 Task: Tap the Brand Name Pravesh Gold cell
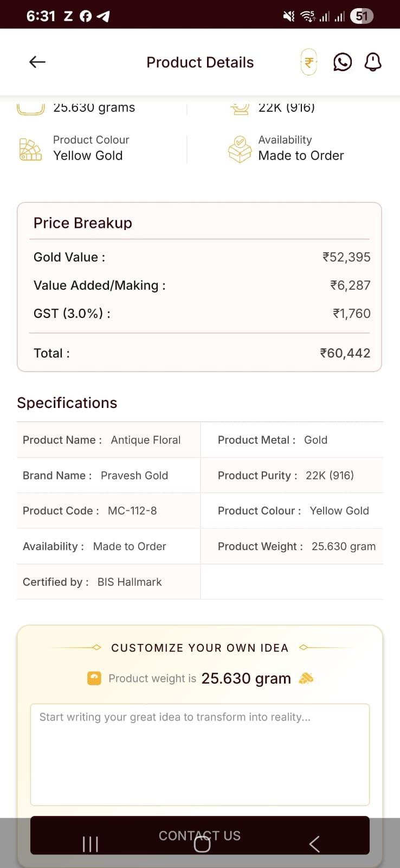tap(108, 475)
